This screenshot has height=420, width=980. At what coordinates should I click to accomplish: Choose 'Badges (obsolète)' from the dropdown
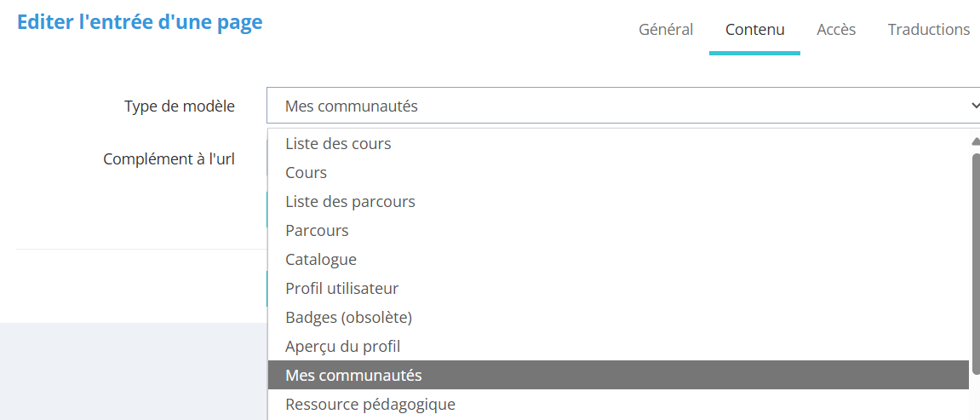tap(348, 318)
